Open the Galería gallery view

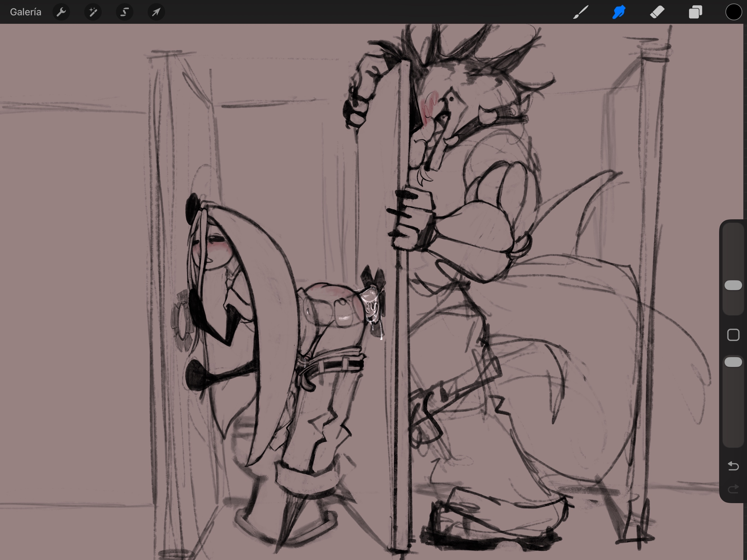(x=26, y=12)
